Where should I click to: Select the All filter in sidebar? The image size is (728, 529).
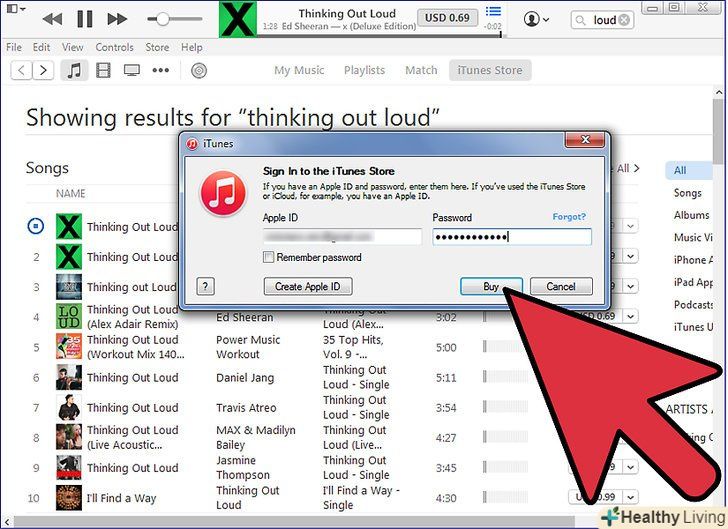tap(689, 170)
